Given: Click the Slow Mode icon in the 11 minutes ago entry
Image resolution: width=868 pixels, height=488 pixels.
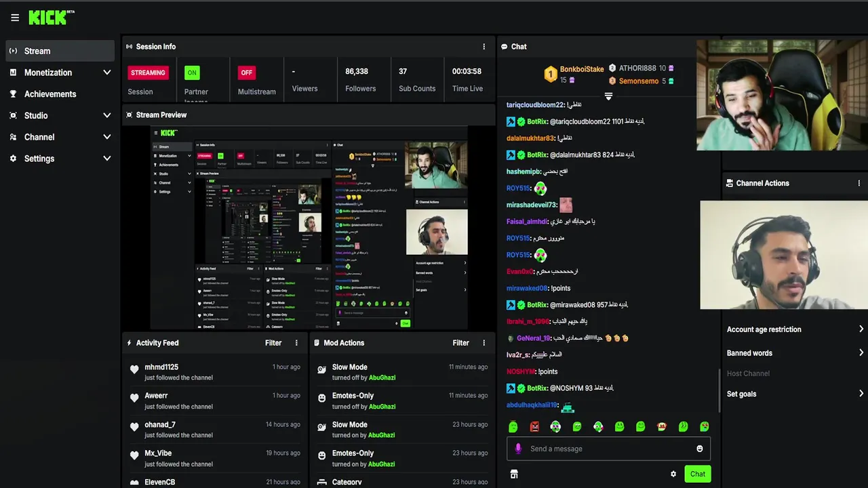Looking at the screenshot, I should coord(322,369).
